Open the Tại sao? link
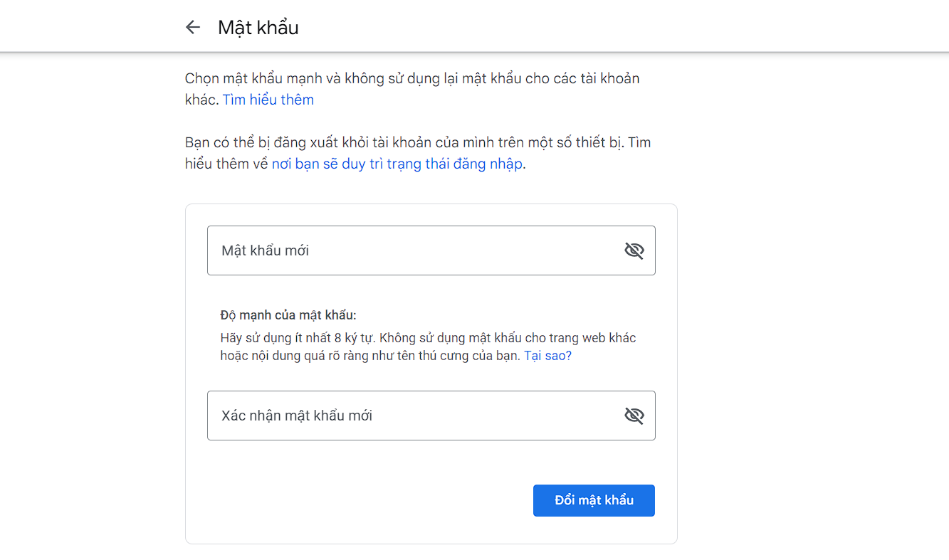This screenshot has height=560, width=949. (547, 356)
